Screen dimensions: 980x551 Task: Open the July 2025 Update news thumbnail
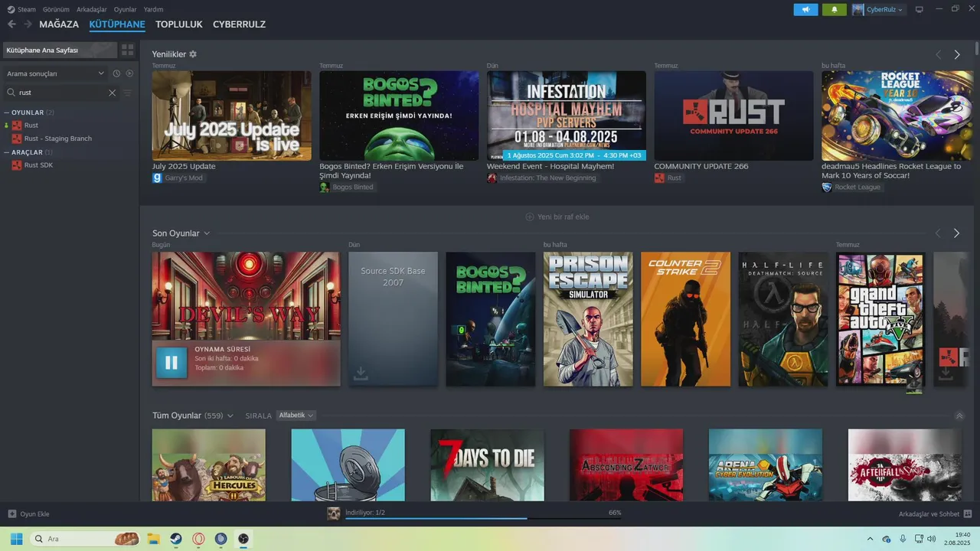pyautogui.click(x=232, y=116)
